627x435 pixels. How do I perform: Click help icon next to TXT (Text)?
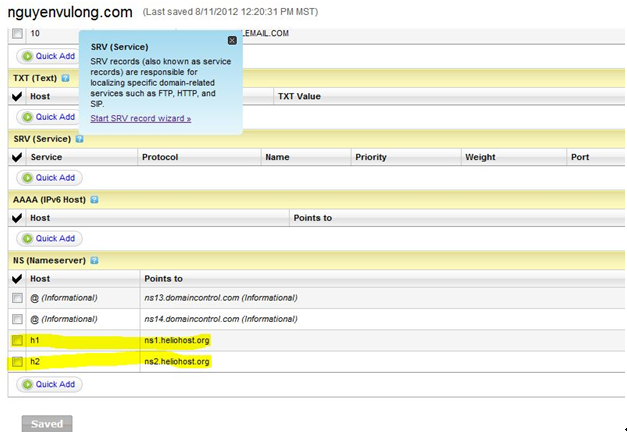(x=65, y=77)
